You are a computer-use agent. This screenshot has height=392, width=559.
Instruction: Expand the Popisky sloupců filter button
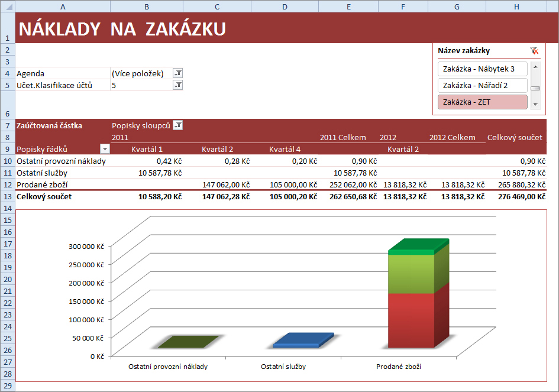click(x=178, y=125)
